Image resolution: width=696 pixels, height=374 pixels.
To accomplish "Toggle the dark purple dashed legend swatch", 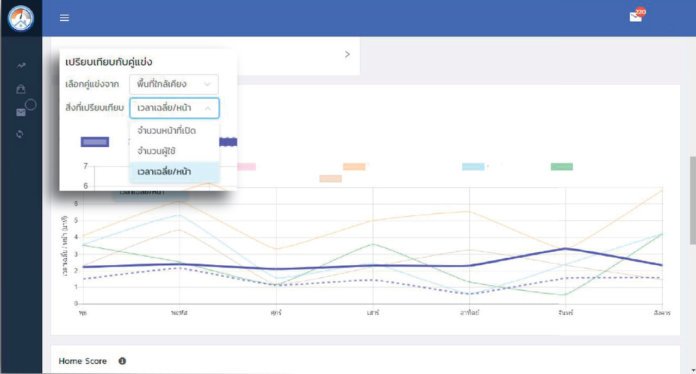I will [x=228, y=142].
